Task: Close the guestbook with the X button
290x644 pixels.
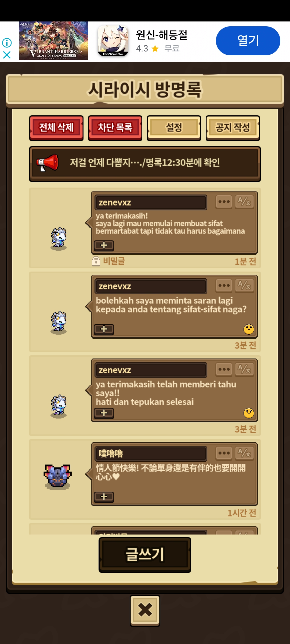Action: pyautogui.click(x=145, y=610)
